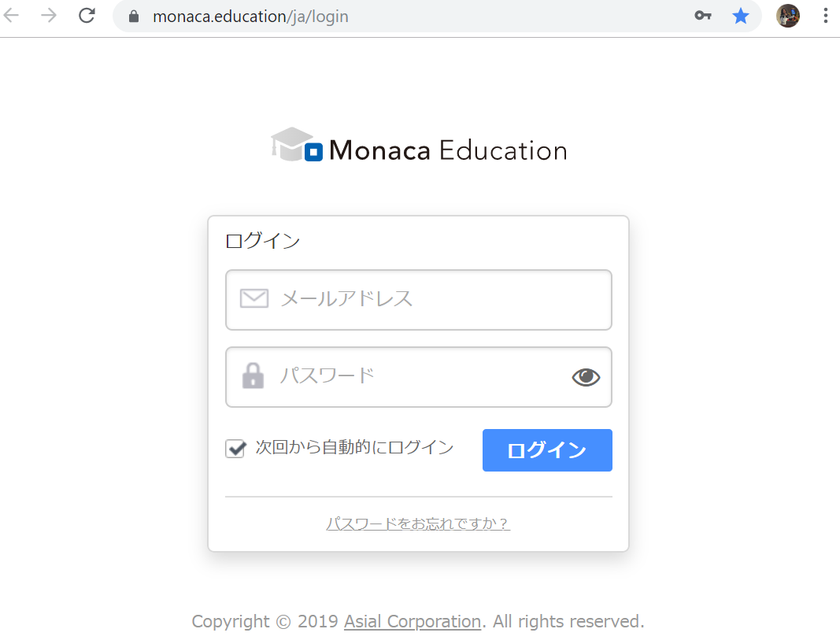Open the forgot password link
Screen dimensions: 840x640
[x=418, y=523]
